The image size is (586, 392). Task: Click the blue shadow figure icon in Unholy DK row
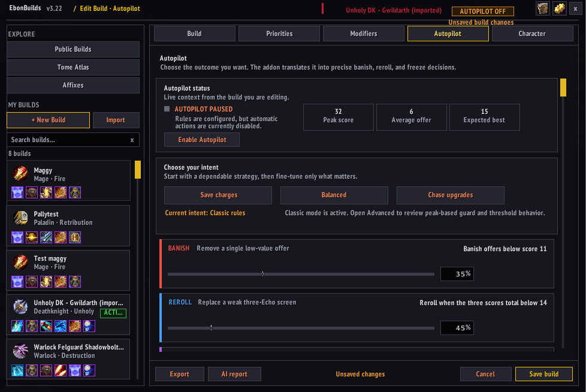(x=61, y=326)
